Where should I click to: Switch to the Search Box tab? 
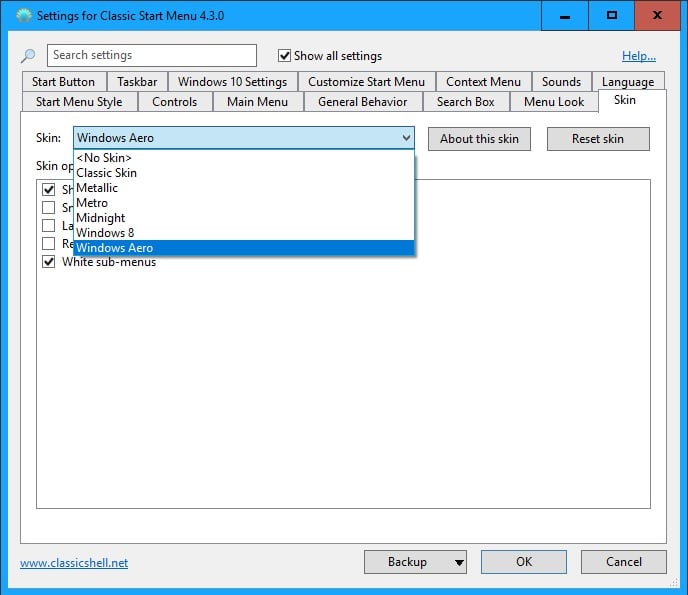466,102
